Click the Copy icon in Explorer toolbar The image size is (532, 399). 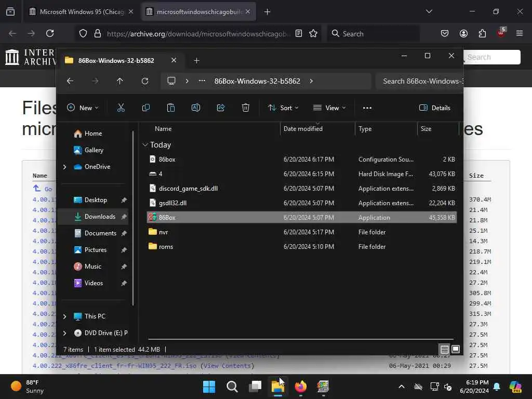coord(146,108)
